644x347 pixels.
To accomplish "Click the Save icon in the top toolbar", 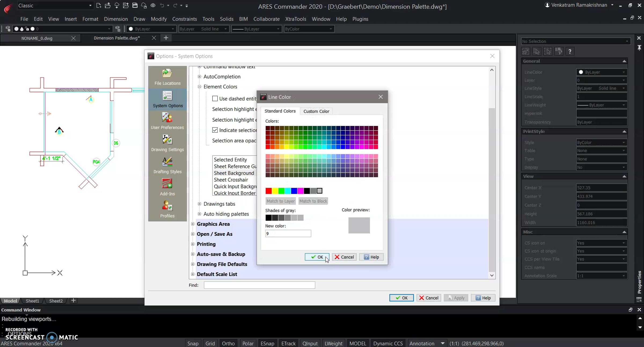I will point(135,5).
